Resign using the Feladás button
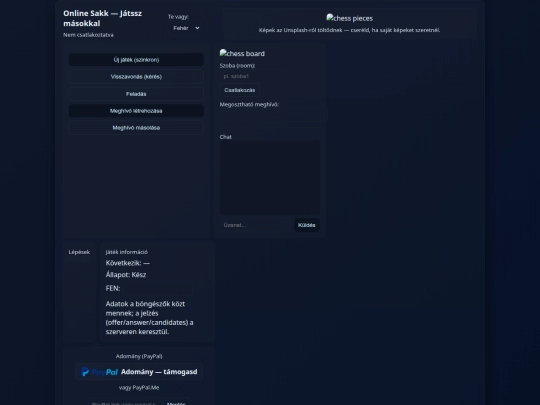 point(136,94)
